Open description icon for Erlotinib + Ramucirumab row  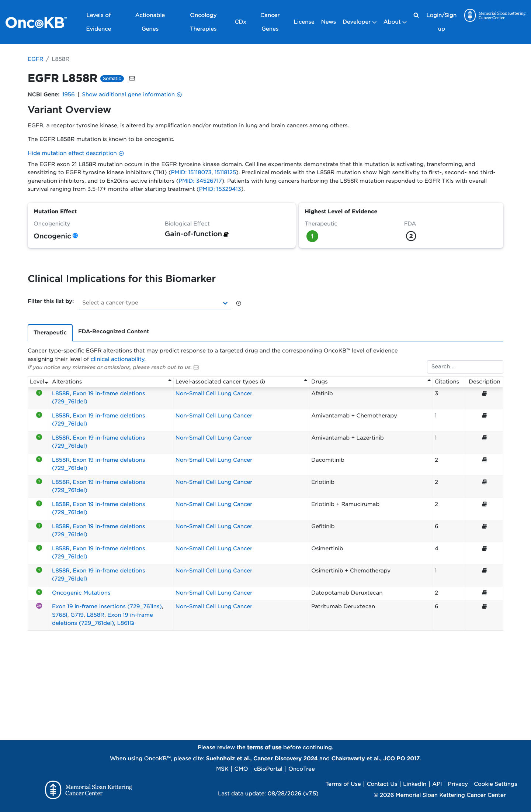(485, 504)
